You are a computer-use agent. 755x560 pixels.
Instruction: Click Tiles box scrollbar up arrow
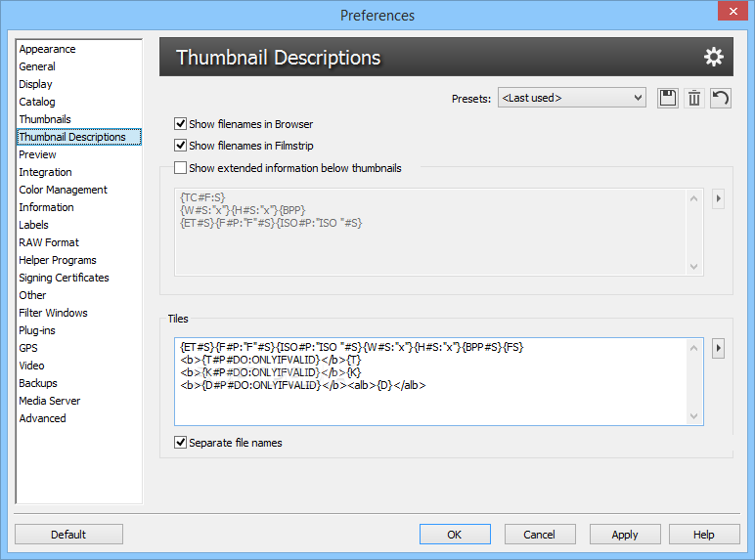[x=693, y=348]
